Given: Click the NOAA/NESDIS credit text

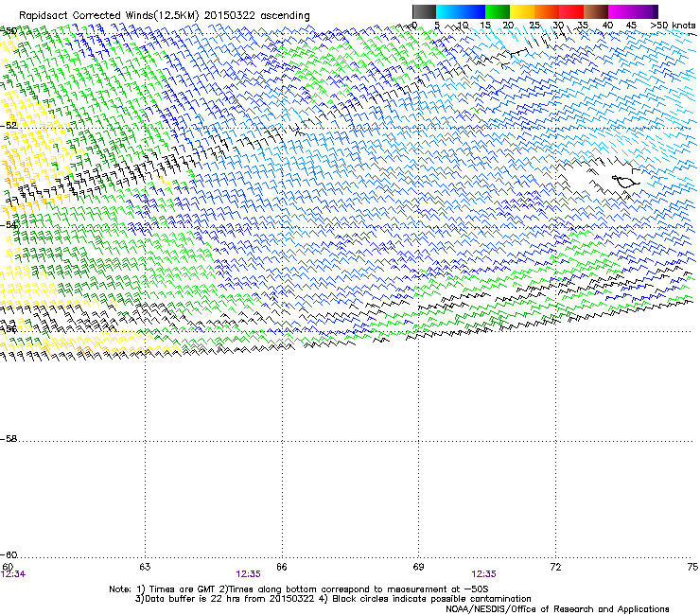Looking at the screenshot, I should 557,608.
